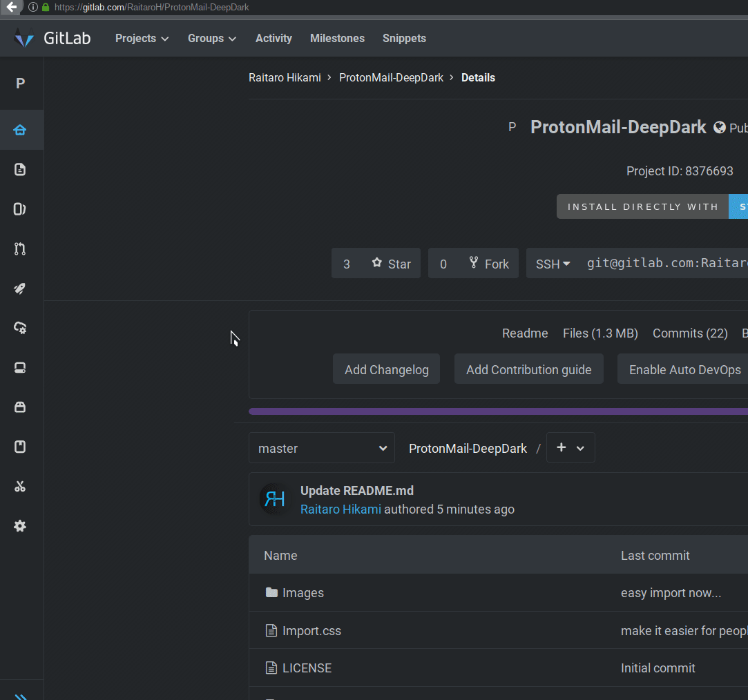Select Milestones in top navigation
Screen dimensions: 748x700
(337, 38)
